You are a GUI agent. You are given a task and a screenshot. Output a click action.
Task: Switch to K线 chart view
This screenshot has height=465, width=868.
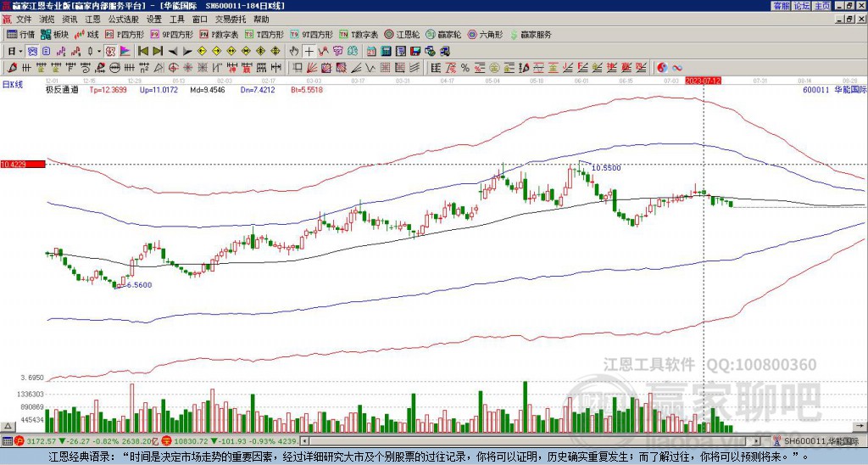[86, 34]
